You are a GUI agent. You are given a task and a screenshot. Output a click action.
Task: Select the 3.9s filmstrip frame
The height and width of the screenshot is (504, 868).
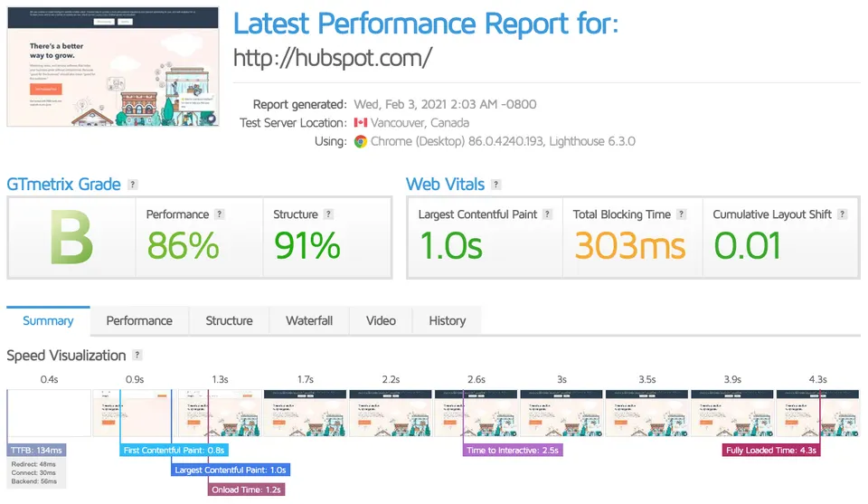[x=732, y=414]
